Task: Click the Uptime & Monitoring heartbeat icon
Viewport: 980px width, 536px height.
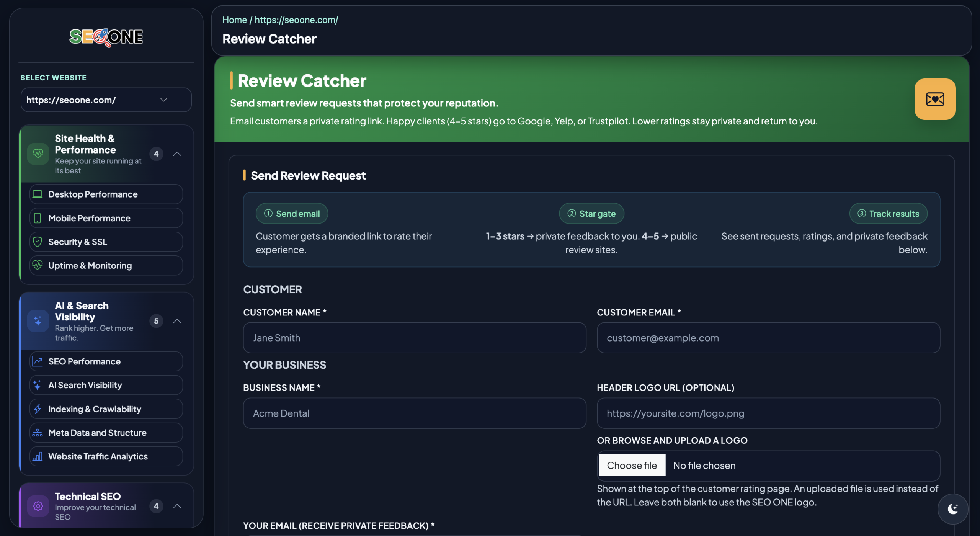Action: pos(38,265)
